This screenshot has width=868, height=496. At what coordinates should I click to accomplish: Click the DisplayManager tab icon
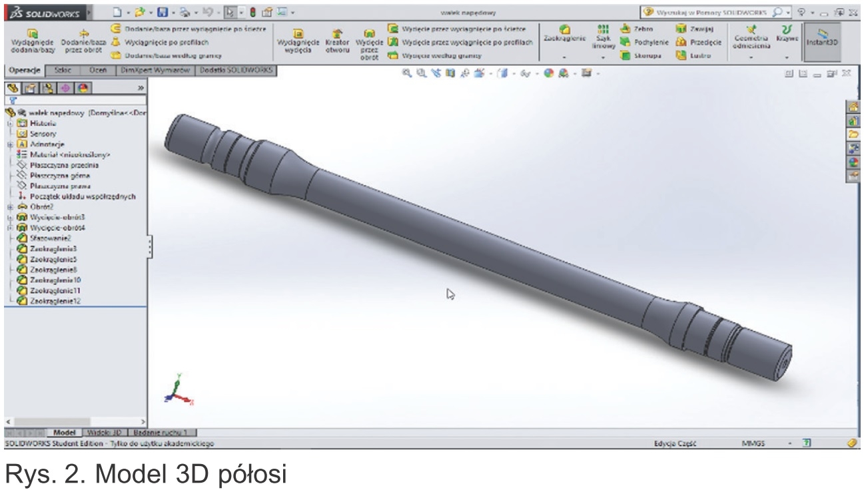82,88
